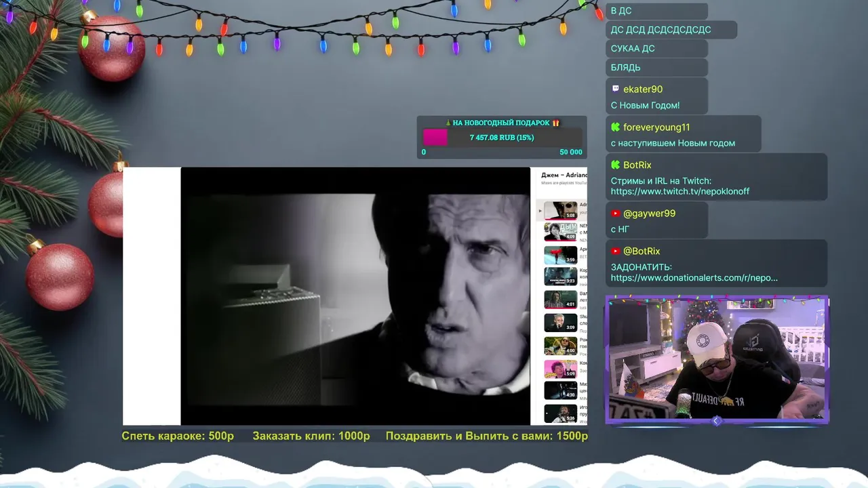Screen dimensions: 868x488
Task: Click the @BotRix username beside the YouTube icon
Action: (642, 251)
